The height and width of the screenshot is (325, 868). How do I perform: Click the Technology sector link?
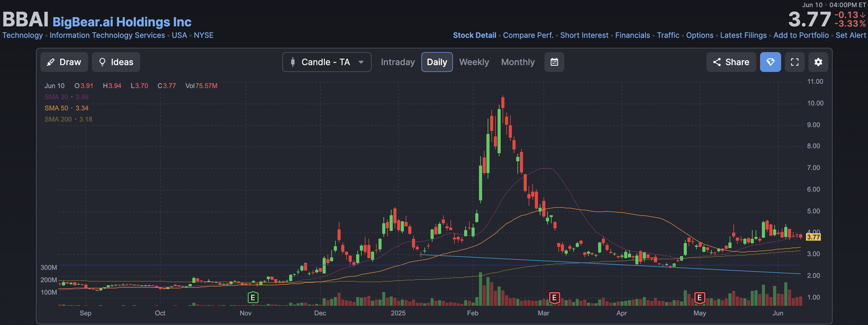click(23, 35)
